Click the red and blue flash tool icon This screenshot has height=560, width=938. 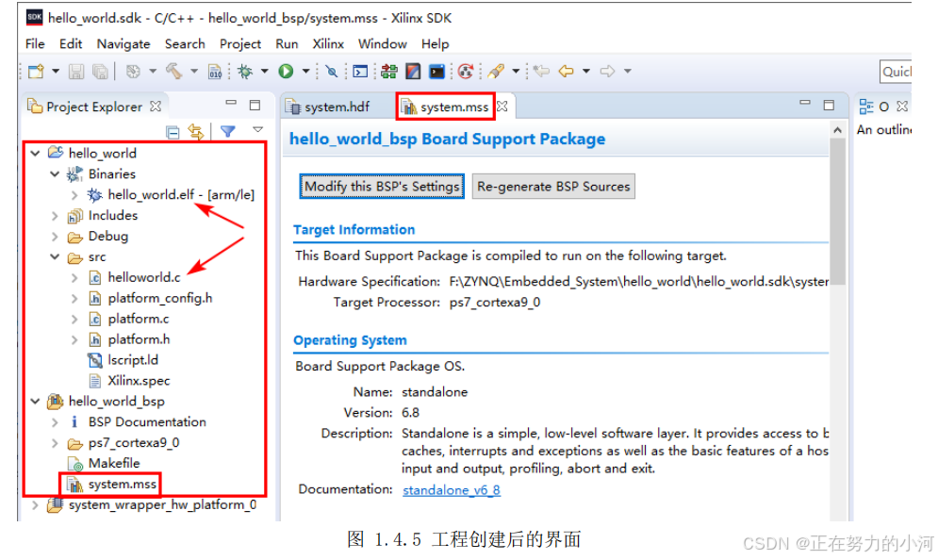point(413,72)
